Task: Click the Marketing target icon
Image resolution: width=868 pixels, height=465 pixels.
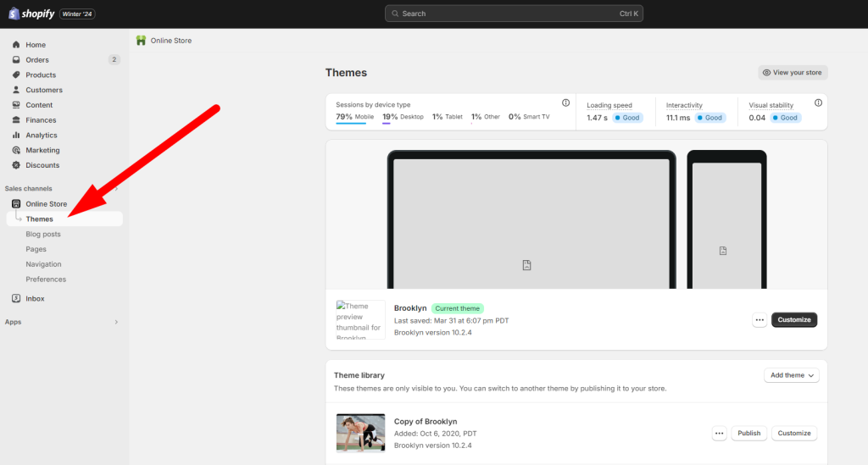Action: [x=16, y=150]
